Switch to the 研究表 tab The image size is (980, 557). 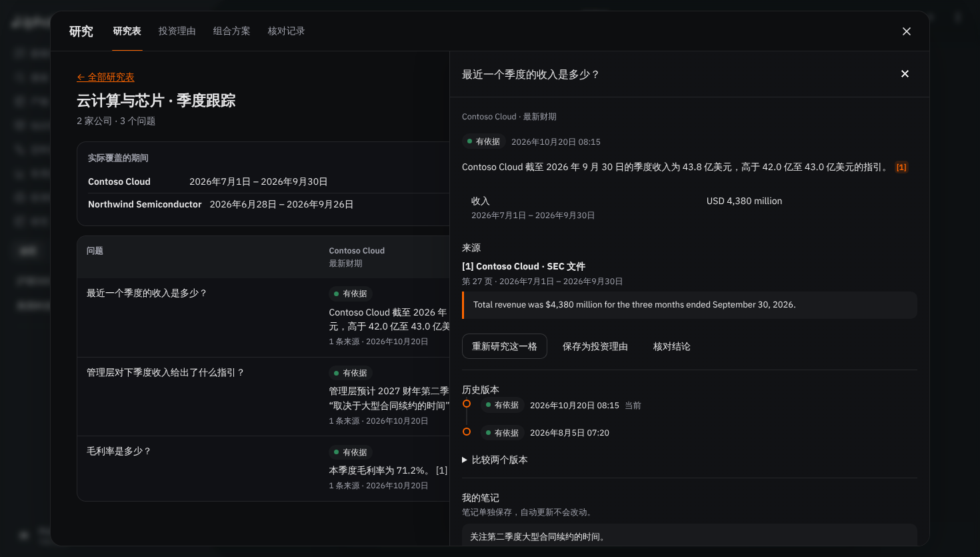tap(127, 31)
